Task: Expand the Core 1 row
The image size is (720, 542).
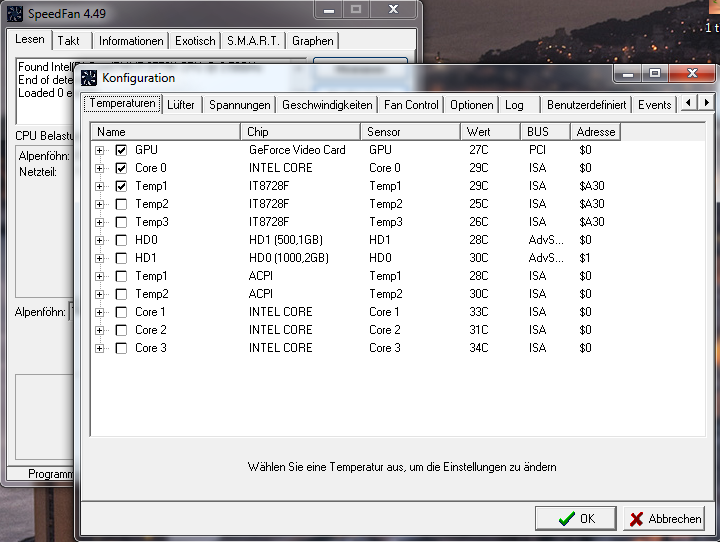Action: (x=99, y=312)
